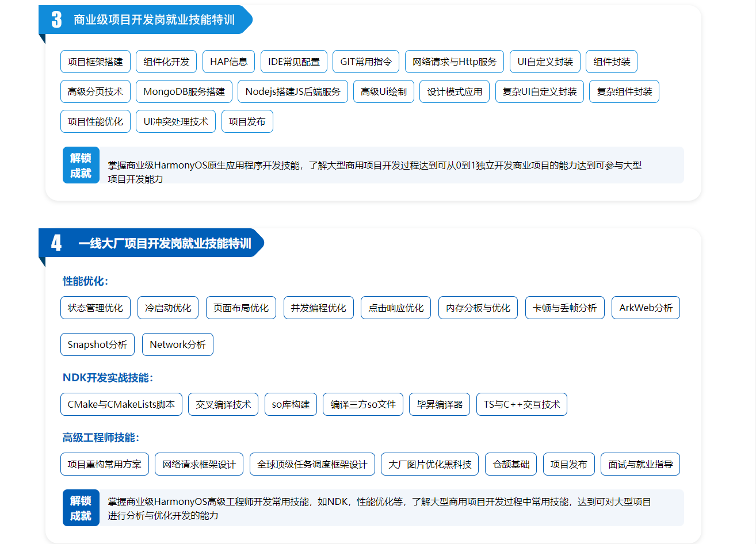Screen dimensions: 756x544
Task: Click the 一线大厂项目开发岗就业技能特训 section banner
Action: [x=165, y=243]
